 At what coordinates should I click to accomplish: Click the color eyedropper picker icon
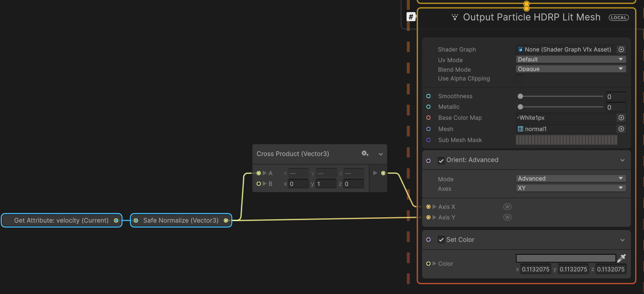(x=621, y=258)
